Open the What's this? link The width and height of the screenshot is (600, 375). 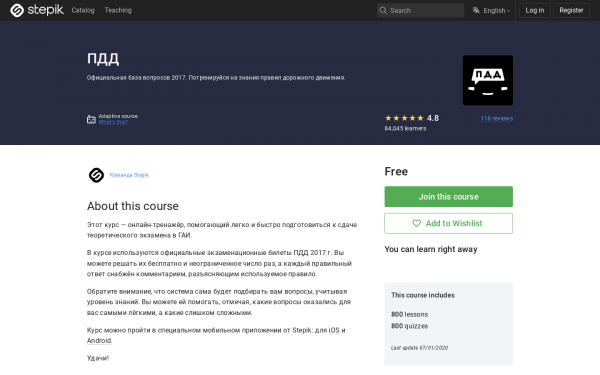(113, 122)
